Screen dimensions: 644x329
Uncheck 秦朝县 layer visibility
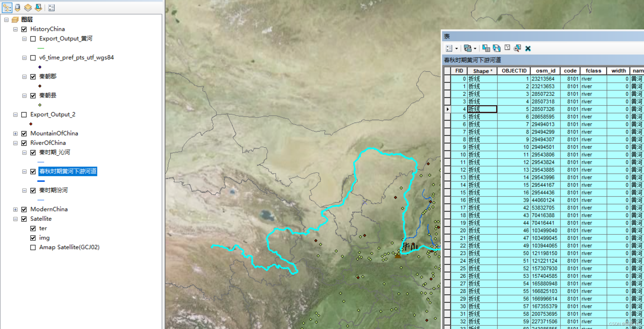[x=33, y=96]
